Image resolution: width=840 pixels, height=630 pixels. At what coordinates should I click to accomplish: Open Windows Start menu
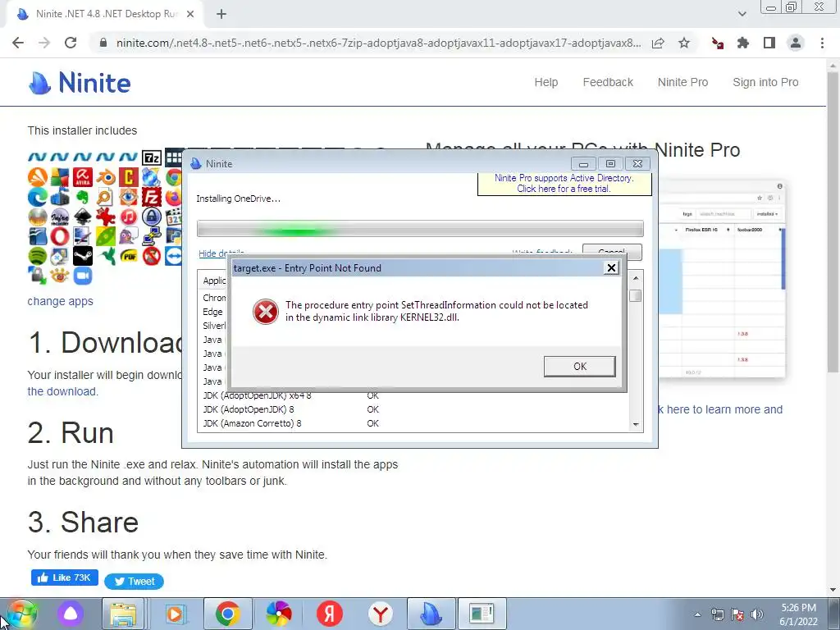point(22,614)
